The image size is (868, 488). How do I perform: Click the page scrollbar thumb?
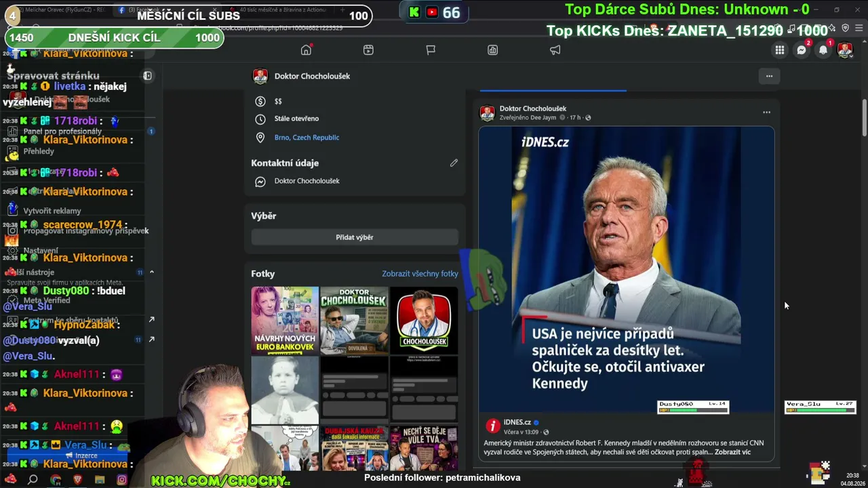pyautogui.click(x=865, y=118)
